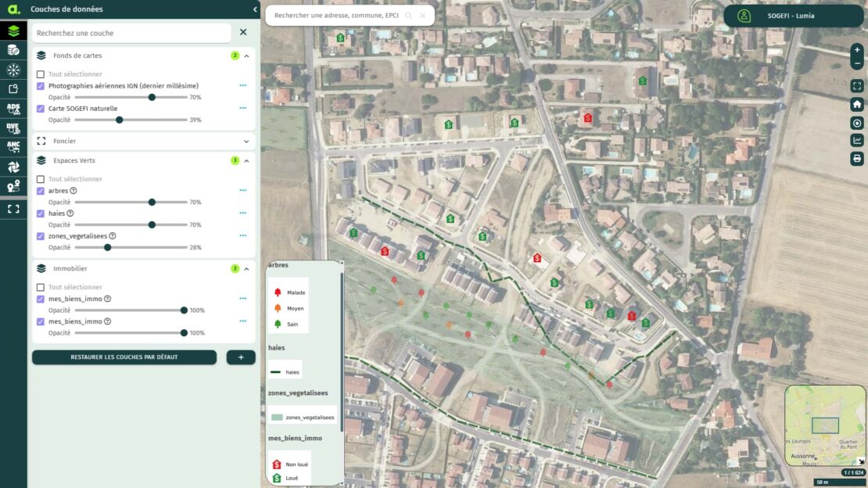Image resolution: width=868 pixels, height=488 pixels.
Task: Click the Non loué legend entry
Action: [290, 465]
